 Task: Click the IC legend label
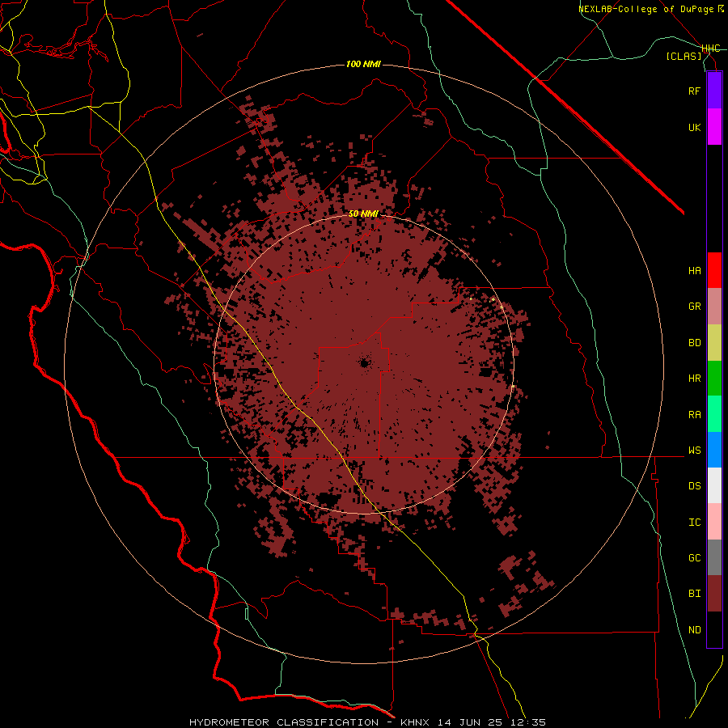tap(694, 523)
